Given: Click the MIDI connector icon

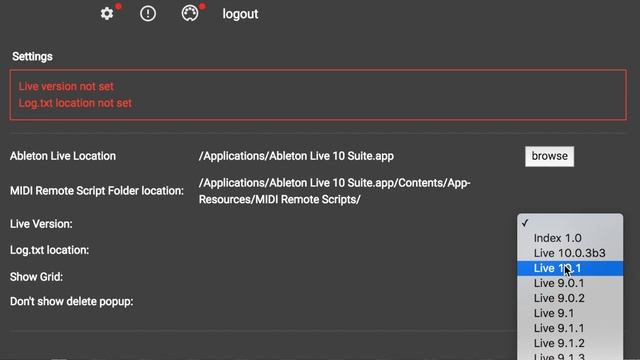Looking at the screenshot, I should tap(190, 13).
